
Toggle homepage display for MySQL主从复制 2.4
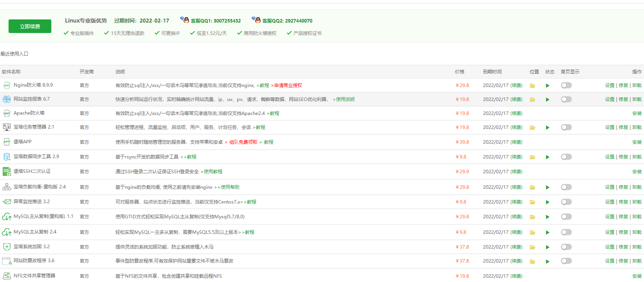pos(566,232)
